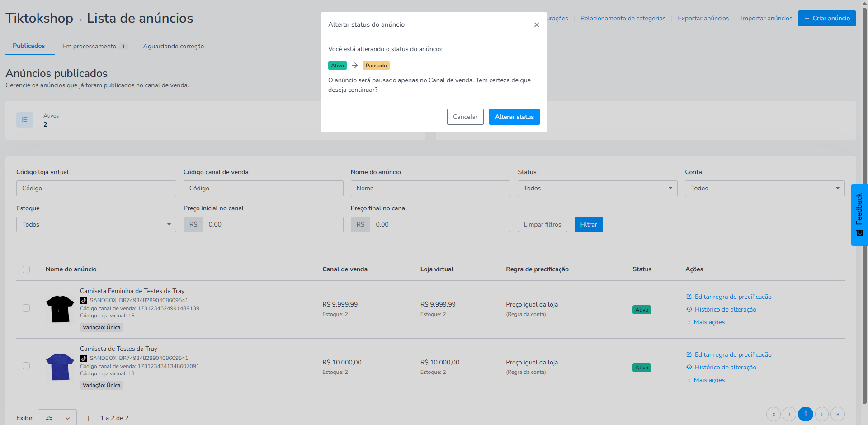Open Histórico de alteração for Camiseta de Testes
The image size is (868, 425).
tap(721, 367)
